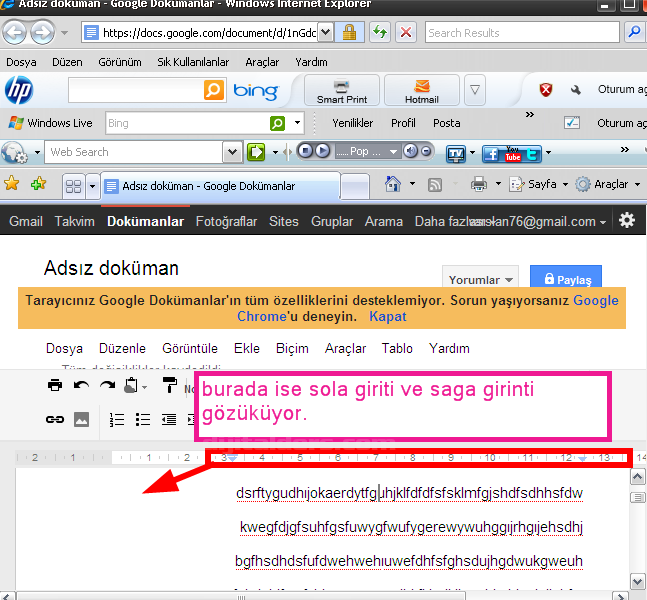647x600 pixels.
Task: Expand the address bar URL dropdown
Action: 326,32
